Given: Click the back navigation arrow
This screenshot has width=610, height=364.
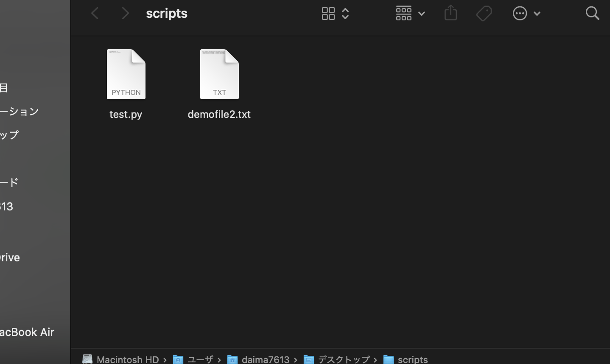Looking at the screenshot, I should pos(95,13).
